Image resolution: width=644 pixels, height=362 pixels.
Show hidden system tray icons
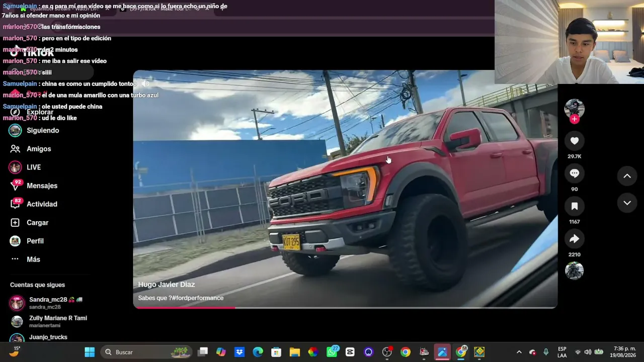(x=519, y=352)
